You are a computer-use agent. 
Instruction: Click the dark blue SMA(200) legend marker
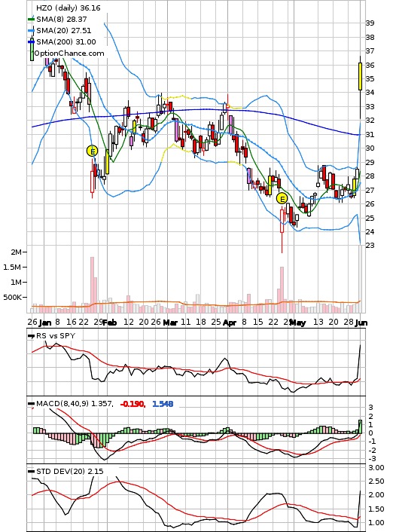click(x=31, y=41)
